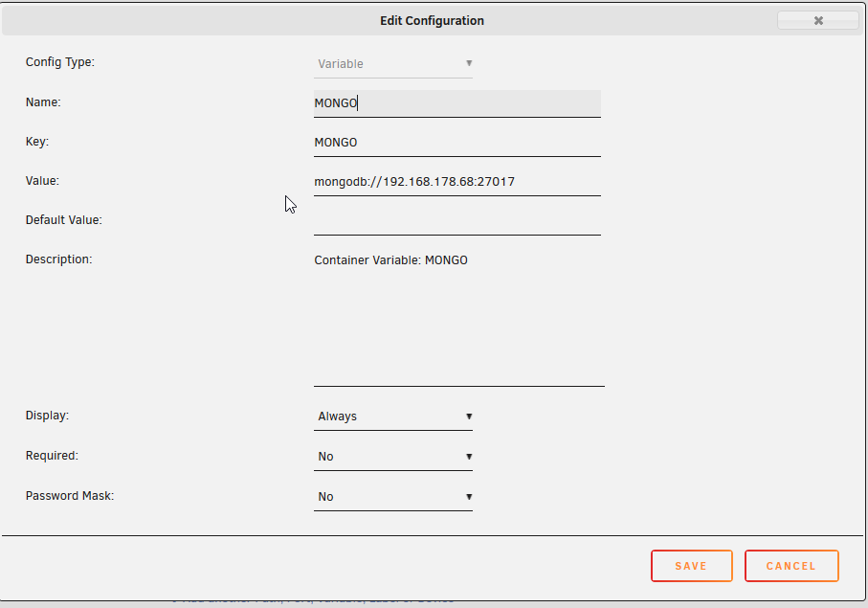Click the "Key:" label
Screen dimensions: 868x608
[37, 142]
